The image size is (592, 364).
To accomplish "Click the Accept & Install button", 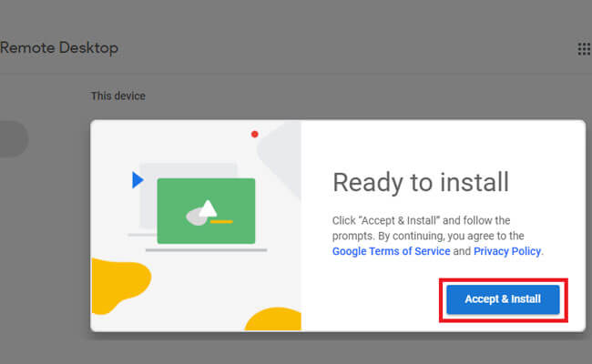I will click(503, 299).
